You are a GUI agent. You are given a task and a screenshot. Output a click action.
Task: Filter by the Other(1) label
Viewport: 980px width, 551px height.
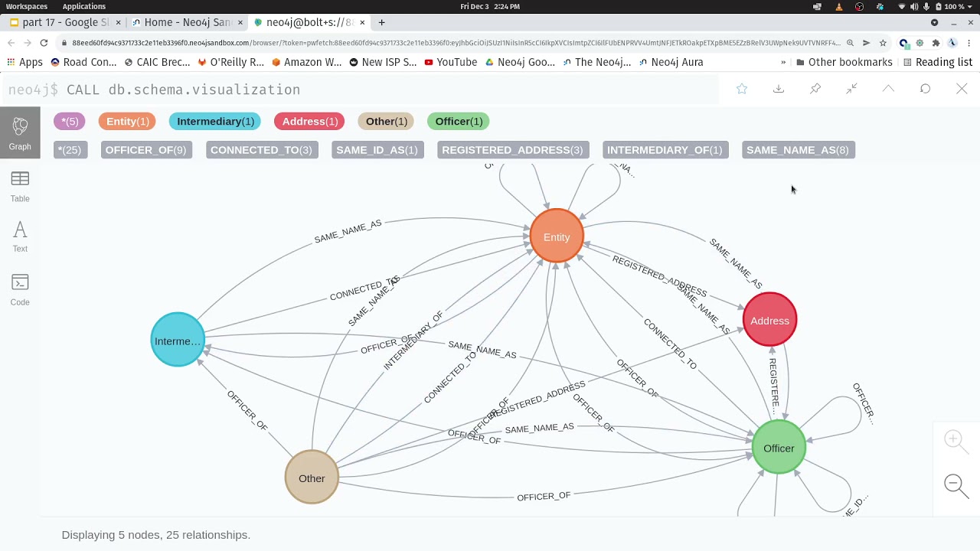(x=387, y=122)
